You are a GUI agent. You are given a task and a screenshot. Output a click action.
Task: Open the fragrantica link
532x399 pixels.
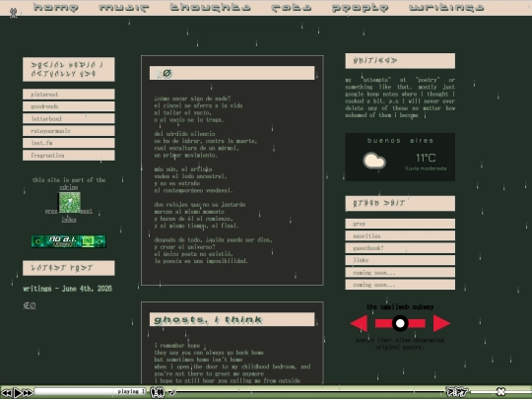pos(69,156)
